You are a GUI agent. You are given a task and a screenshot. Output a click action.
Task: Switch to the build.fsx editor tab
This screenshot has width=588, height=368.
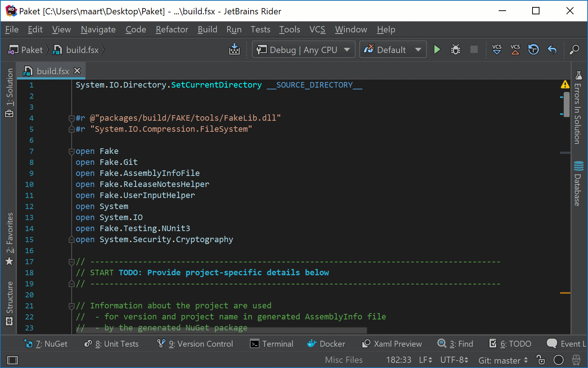pyautogui.click(x=53, y=71)
